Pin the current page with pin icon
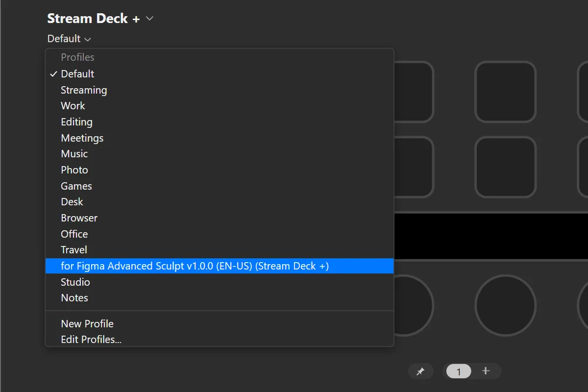This screenshot has width=588, height=392. point(420,371)
